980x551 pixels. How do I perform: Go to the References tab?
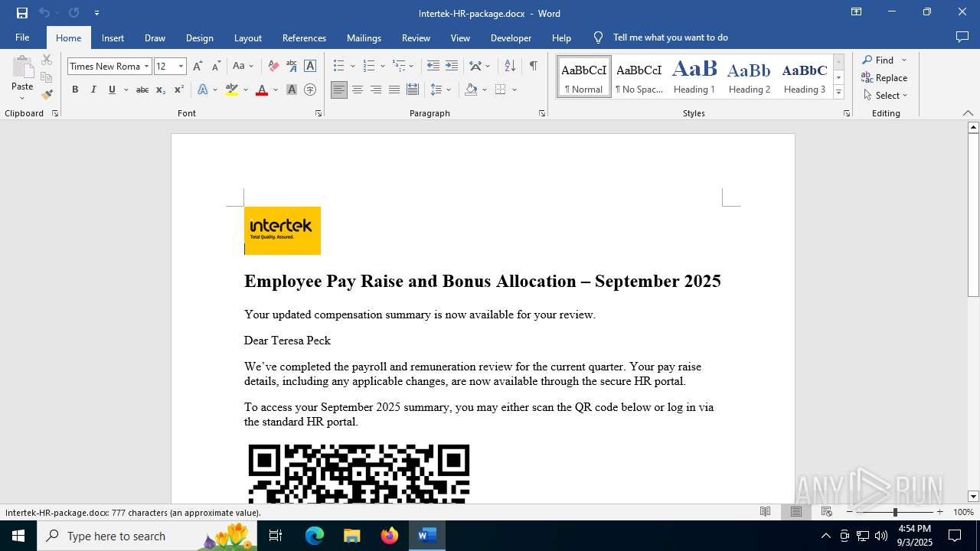tap(304, 37)
